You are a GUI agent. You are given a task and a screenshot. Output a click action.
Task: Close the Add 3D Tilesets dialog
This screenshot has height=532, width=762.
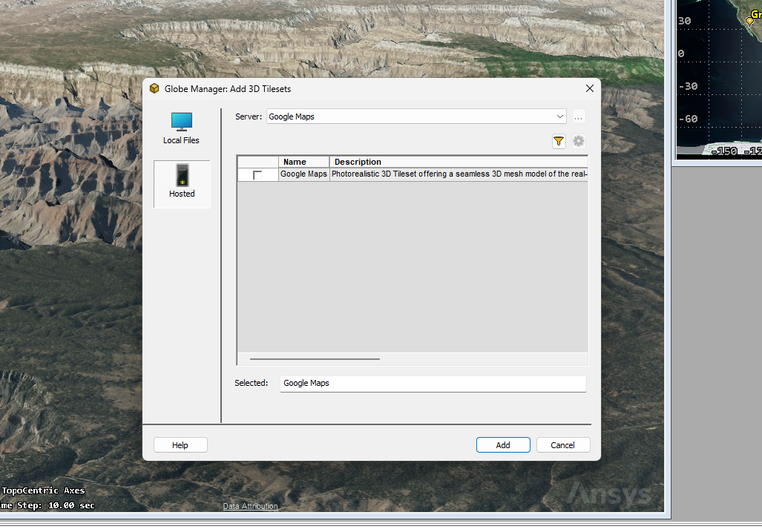[589, 88]
